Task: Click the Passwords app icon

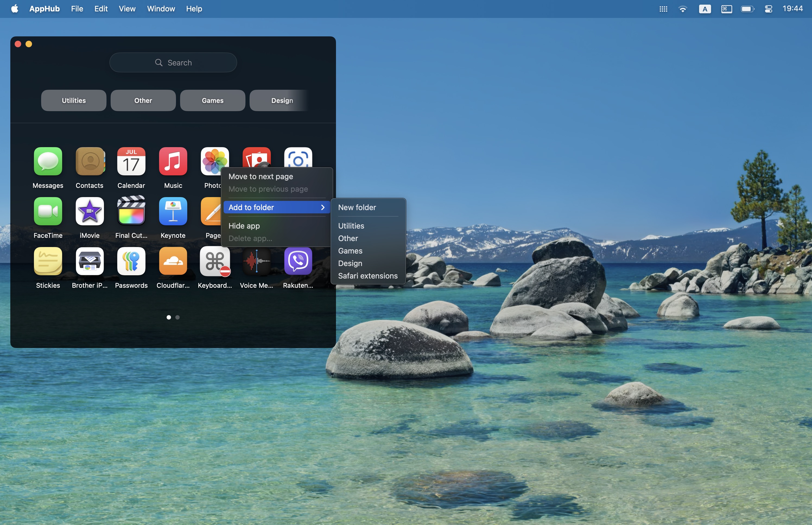Action: click(x=131, y=261)
